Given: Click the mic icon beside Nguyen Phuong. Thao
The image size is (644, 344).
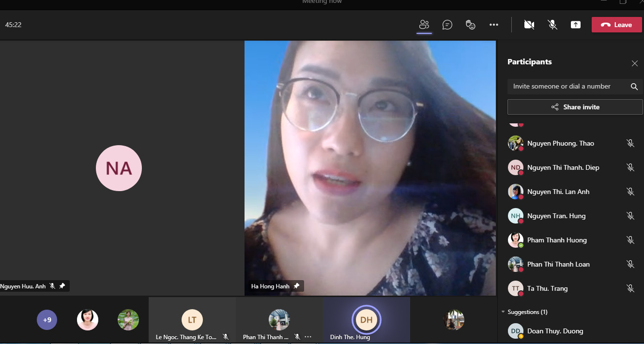Looking at the screenshot, I should point(630,143).
